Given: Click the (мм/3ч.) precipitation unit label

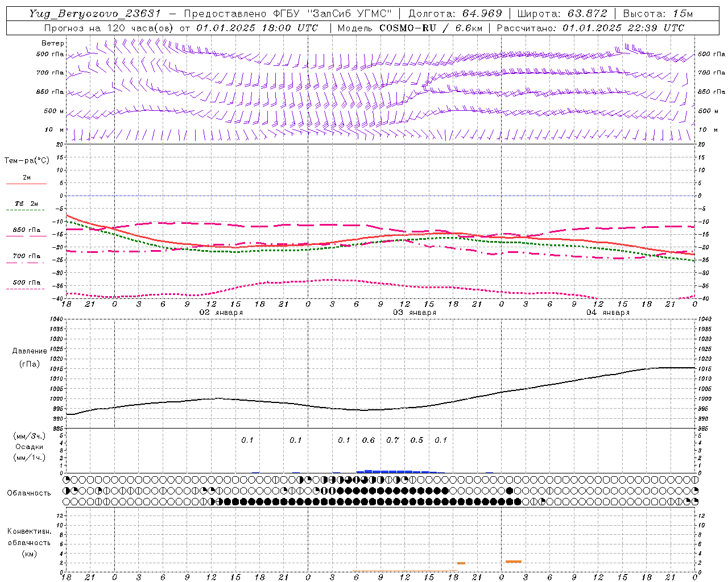Looking at the screenshot, I should [29, 436].
